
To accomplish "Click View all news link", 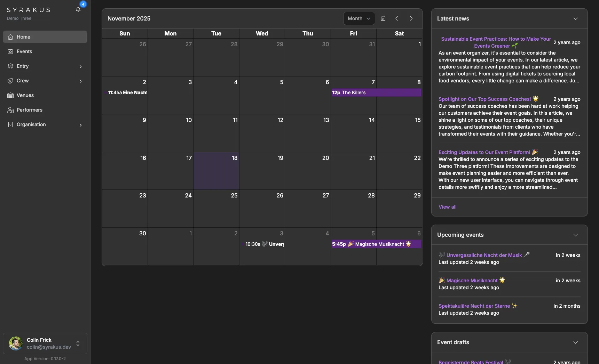I will pos(447,207).
